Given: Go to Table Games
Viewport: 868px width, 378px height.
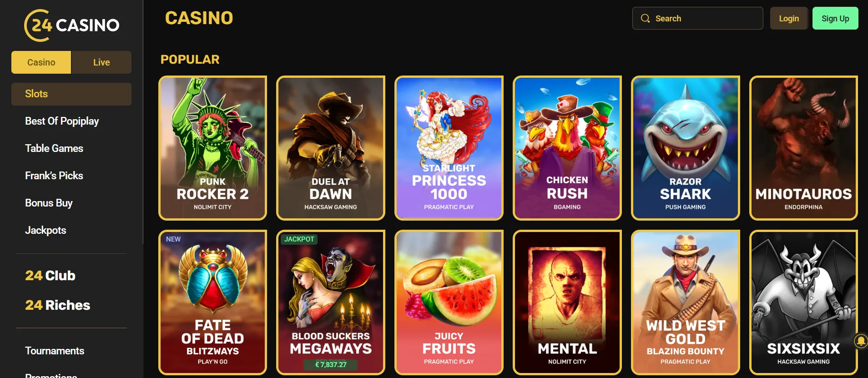Looking at the screenshot, I should pos(54,148).
